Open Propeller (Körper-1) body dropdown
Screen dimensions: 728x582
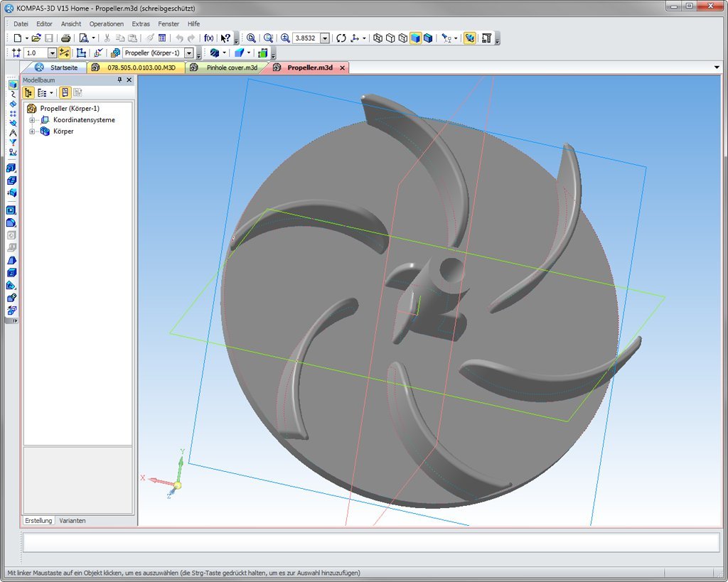(x=189, y=53)
